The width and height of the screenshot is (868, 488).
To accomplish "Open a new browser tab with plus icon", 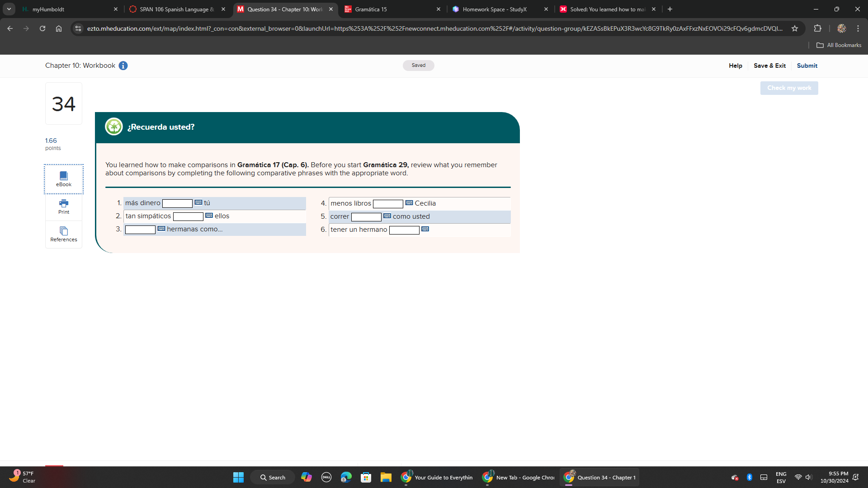I will coord(670,9).
